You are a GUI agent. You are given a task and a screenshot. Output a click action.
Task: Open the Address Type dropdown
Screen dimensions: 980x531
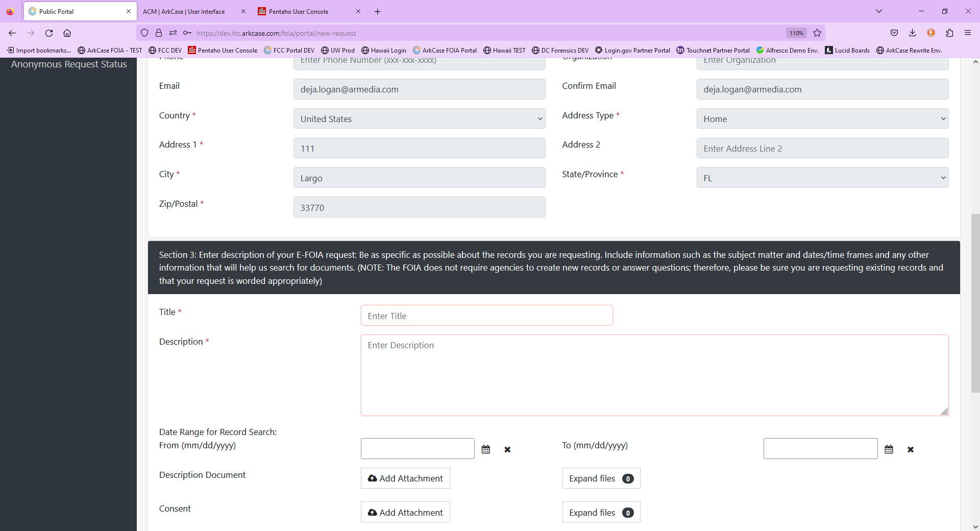click(x=823, y=119)
